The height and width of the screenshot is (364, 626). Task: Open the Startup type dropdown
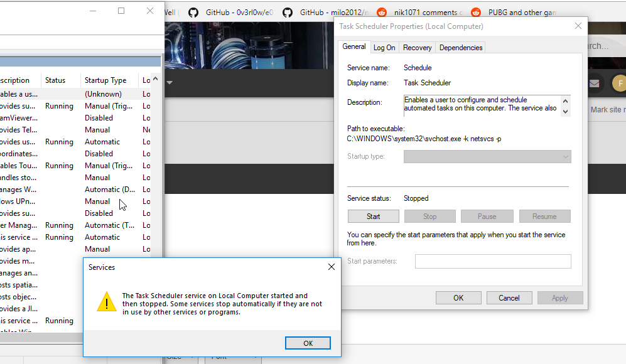(x=487, y=156)
